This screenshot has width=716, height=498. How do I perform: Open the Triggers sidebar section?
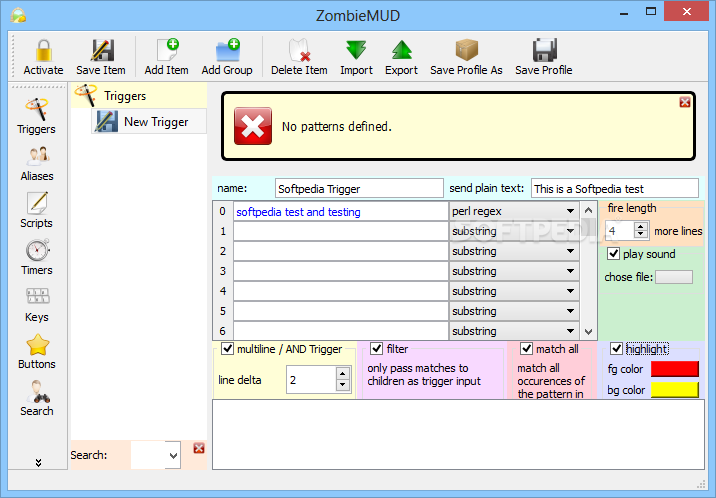(37, 116)
